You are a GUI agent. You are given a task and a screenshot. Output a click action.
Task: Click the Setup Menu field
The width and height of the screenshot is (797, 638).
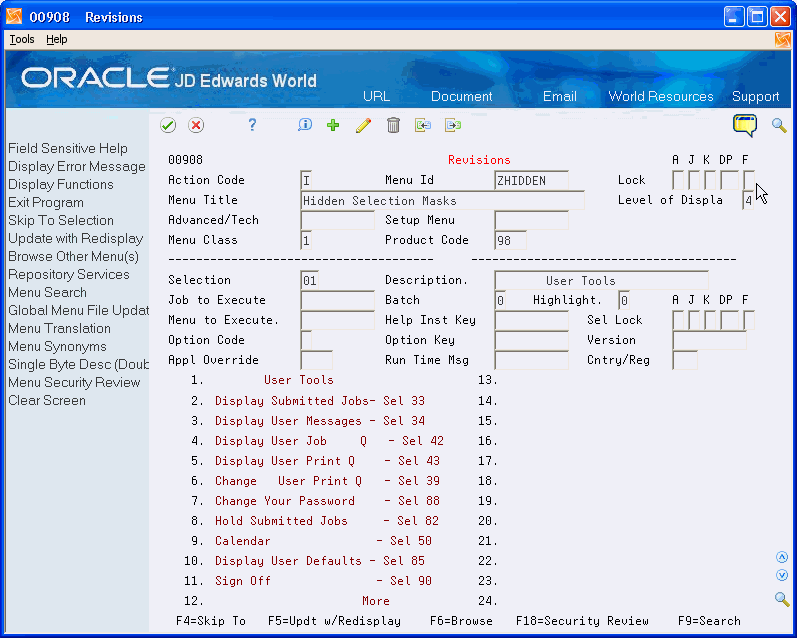pos(532,220)
